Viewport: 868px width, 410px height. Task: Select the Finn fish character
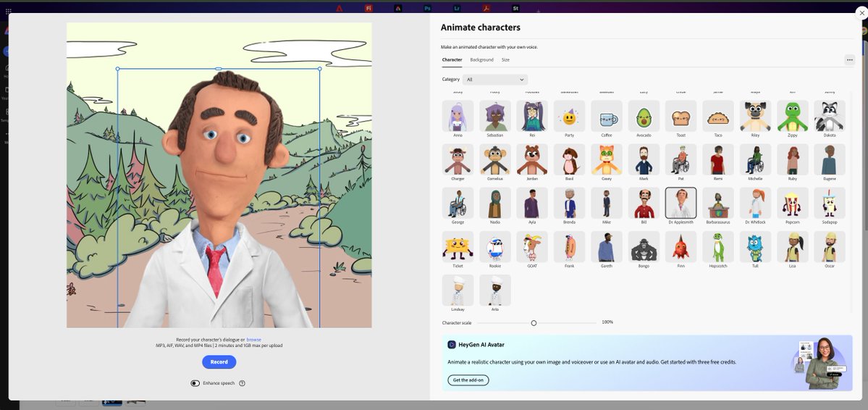click(681, 246)
